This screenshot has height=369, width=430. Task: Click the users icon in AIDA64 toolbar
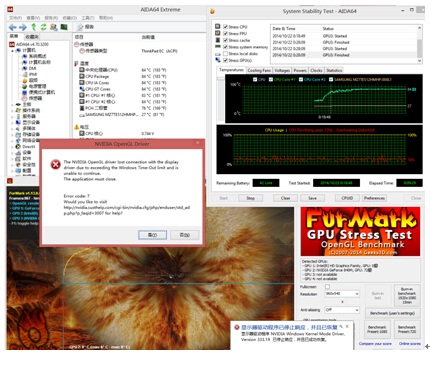(53, 27)
